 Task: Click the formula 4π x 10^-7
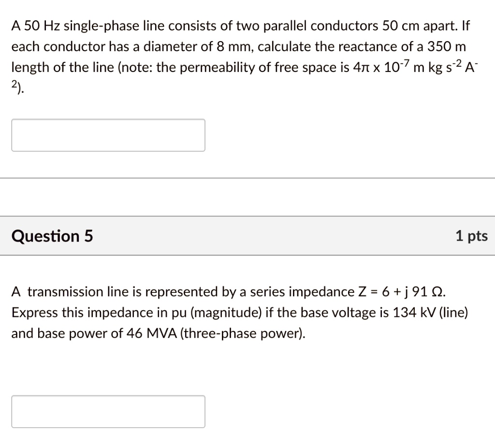[x=382, y=67]
